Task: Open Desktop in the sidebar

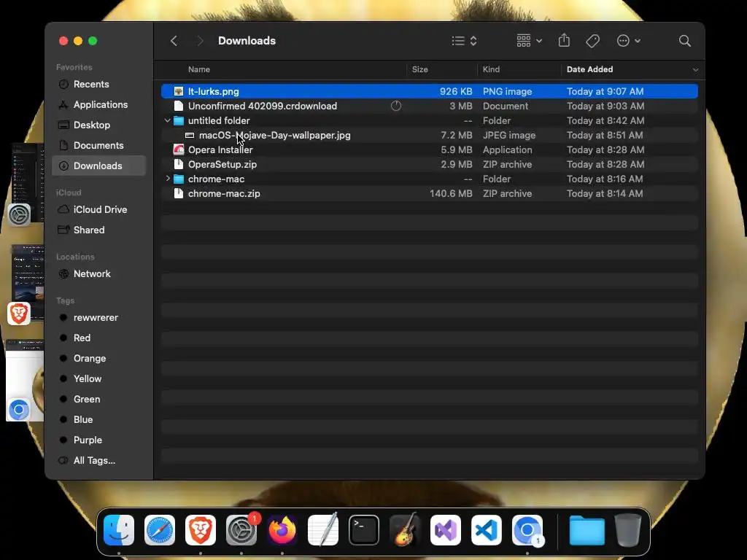Action: pos(98,125)
